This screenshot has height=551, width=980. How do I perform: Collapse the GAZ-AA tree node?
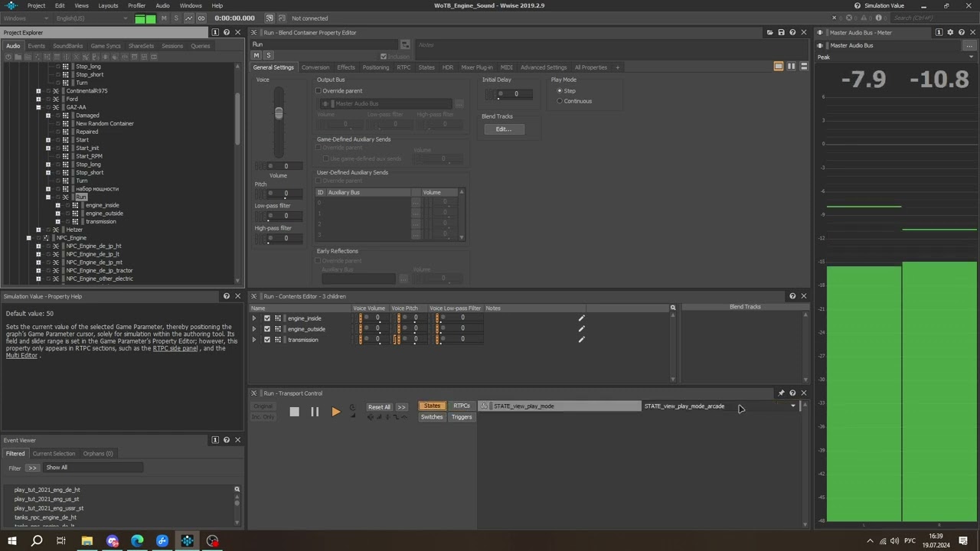[38, 107]
